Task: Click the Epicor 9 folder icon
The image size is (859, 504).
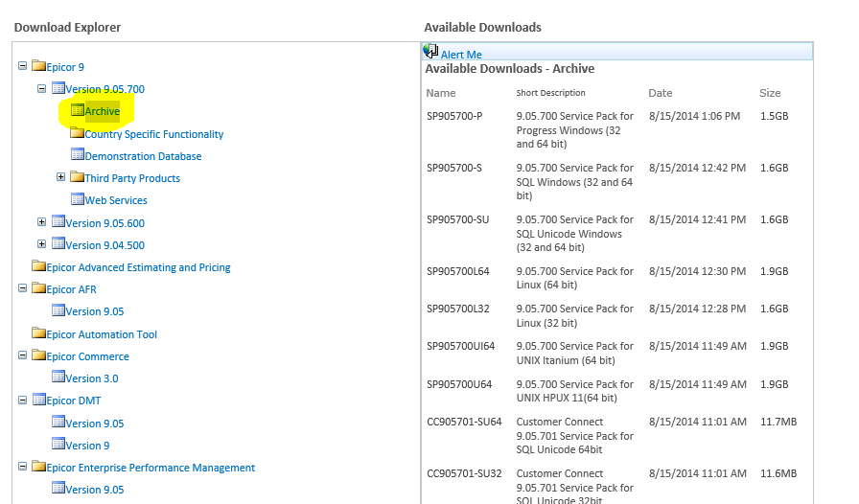Action: coord(38,66)
